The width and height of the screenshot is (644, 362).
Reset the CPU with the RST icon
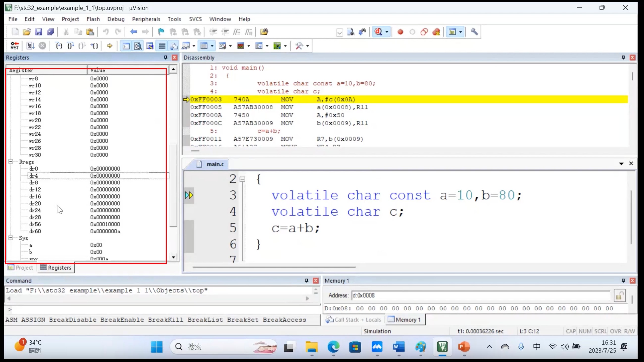(15, 46)
